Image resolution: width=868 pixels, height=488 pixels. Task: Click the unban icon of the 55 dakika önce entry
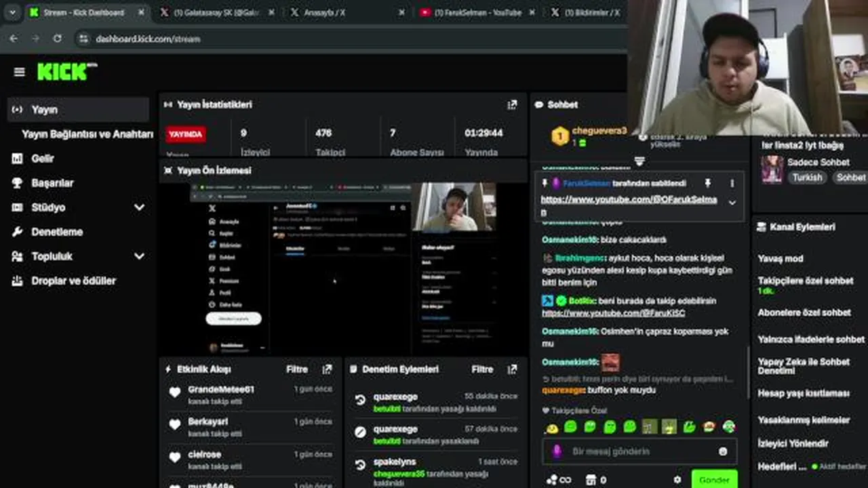point(360,400)
